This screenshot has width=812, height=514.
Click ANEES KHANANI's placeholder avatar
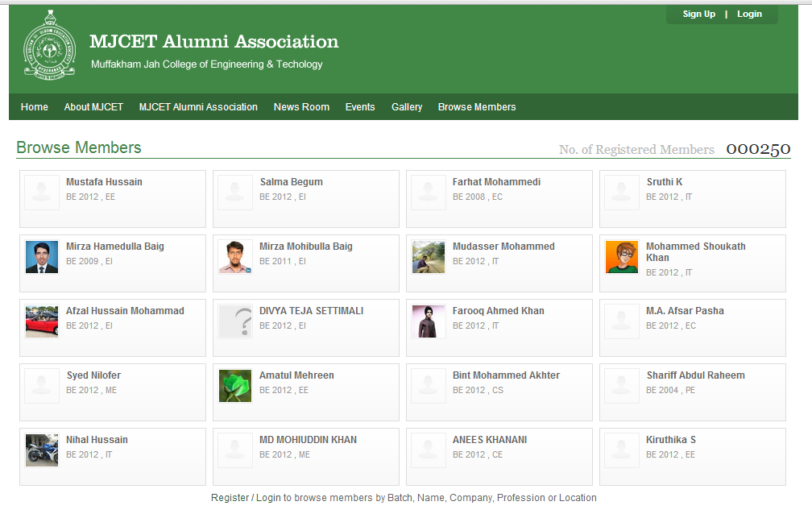[x=429, y=450]
